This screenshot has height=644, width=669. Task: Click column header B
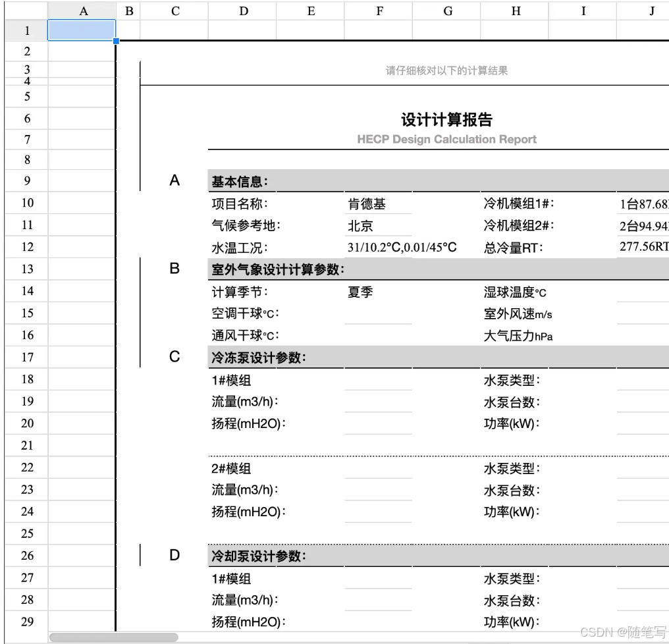[x=129, y=11]
